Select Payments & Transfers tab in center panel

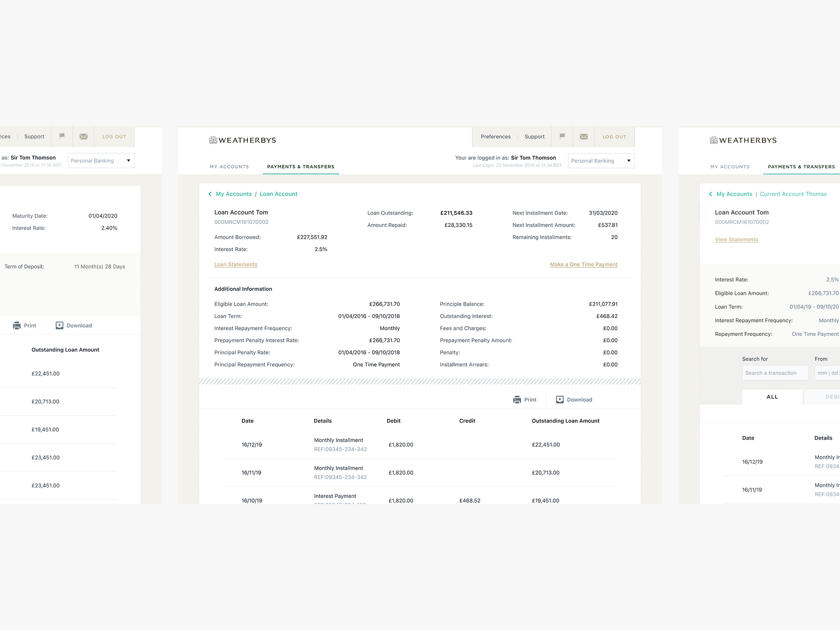[301, 167]
